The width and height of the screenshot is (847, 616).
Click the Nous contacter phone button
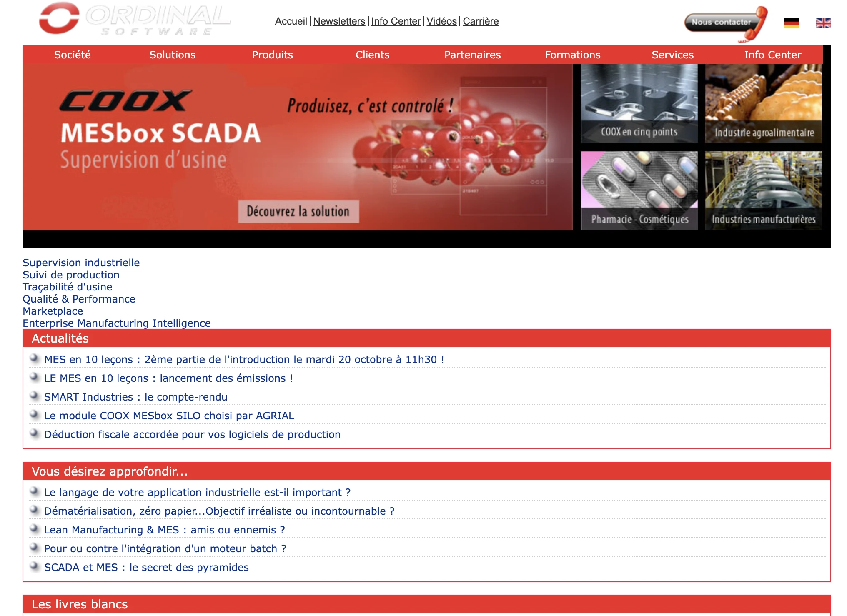(726, 24)
